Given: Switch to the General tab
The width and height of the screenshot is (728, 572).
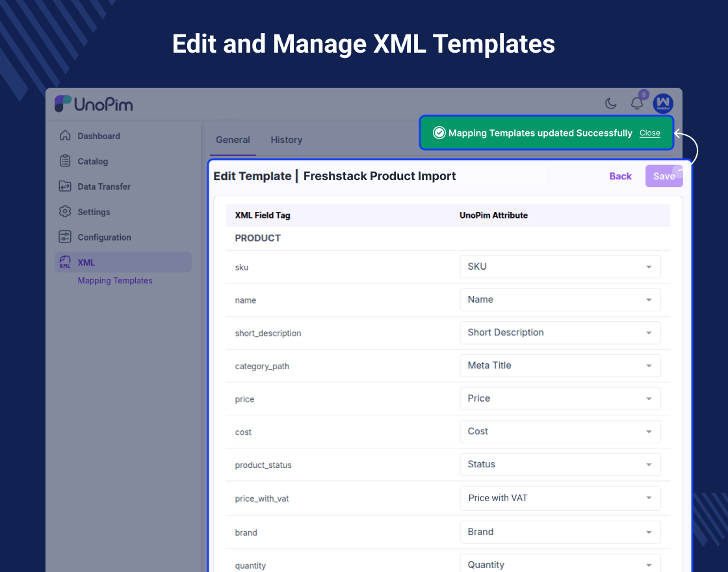Looking at the screenshot, I should click(x=233, y=140).
